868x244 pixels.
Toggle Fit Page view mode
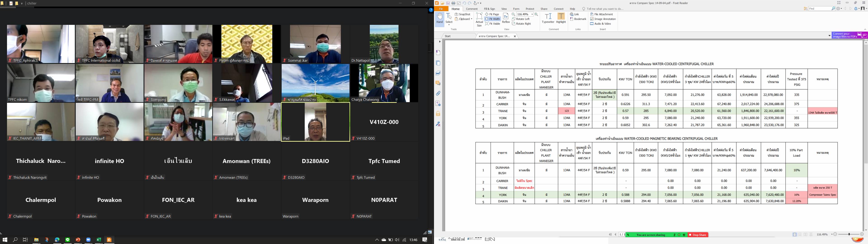tap(492, 14)
